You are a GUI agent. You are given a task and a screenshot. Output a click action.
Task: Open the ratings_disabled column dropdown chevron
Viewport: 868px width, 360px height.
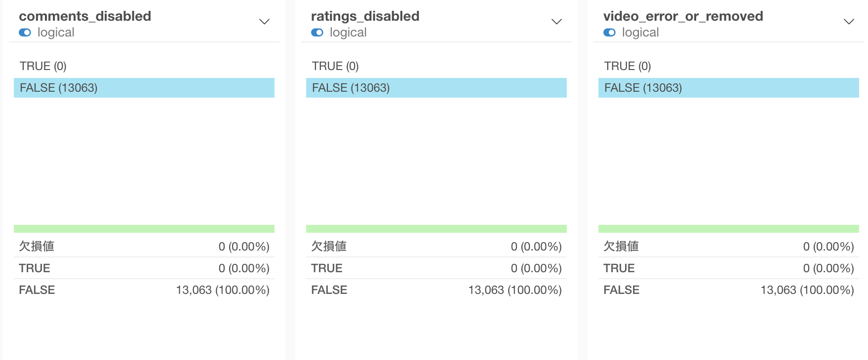click(x=557, y=22)
